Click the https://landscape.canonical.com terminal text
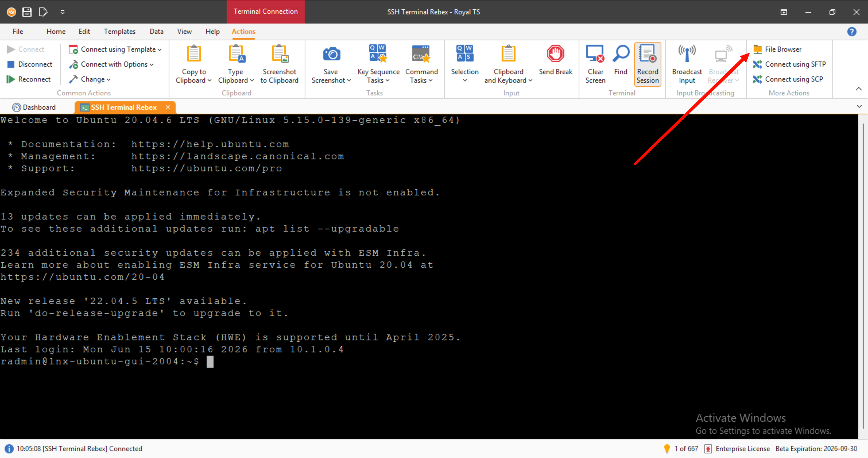868x458 pixels. (238, 157)
